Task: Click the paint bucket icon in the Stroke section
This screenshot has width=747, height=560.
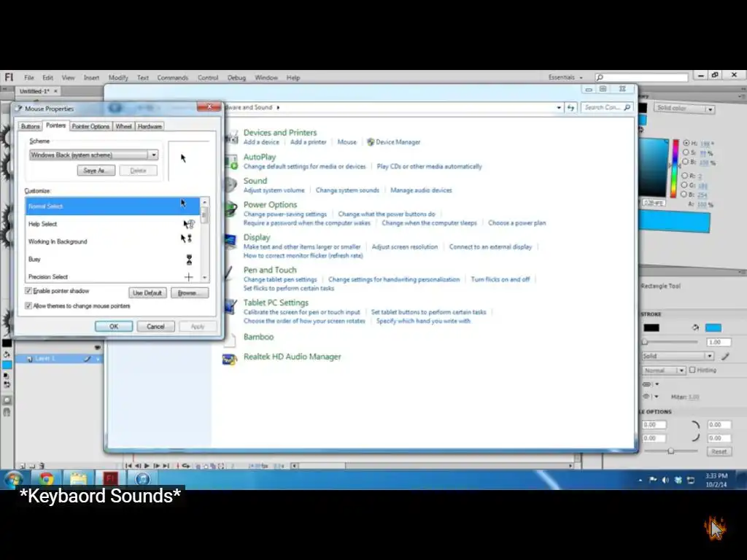Action: click(695, 327)
